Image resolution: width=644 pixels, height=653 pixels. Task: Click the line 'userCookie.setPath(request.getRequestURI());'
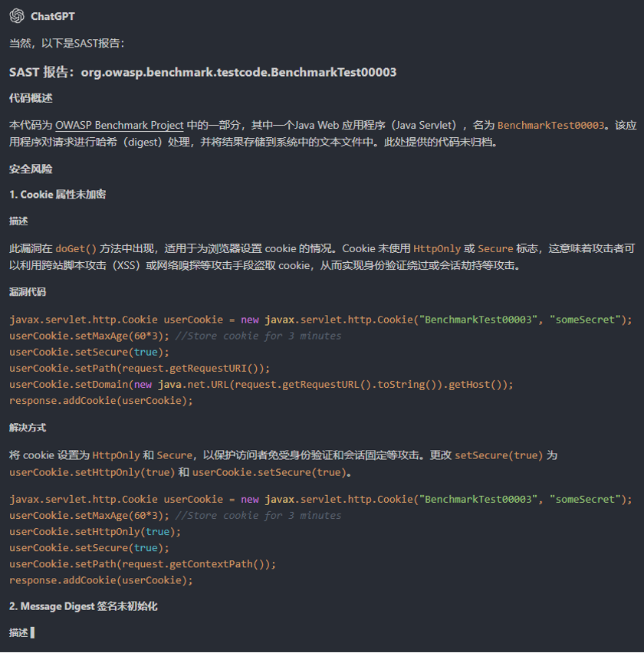(140, 369)
